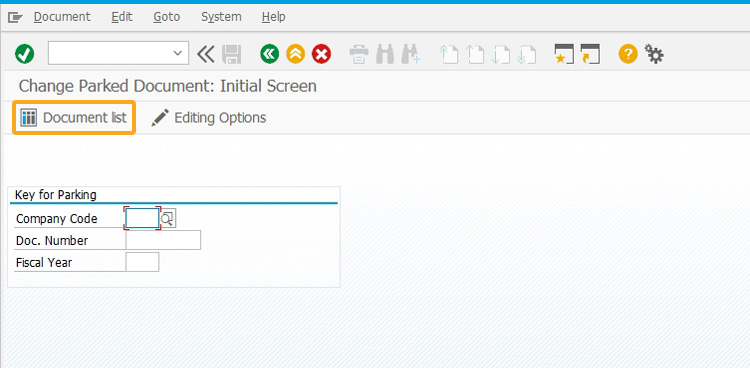
Task: Click the Editing Options button
Action: (208, 118)
